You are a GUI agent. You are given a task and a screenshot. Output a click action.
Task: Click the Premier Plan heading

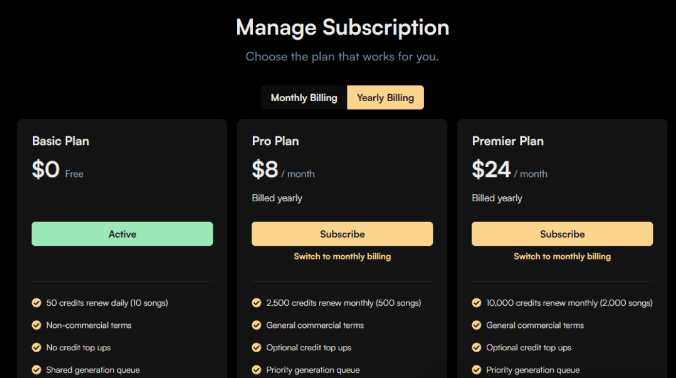coord(508,141)
